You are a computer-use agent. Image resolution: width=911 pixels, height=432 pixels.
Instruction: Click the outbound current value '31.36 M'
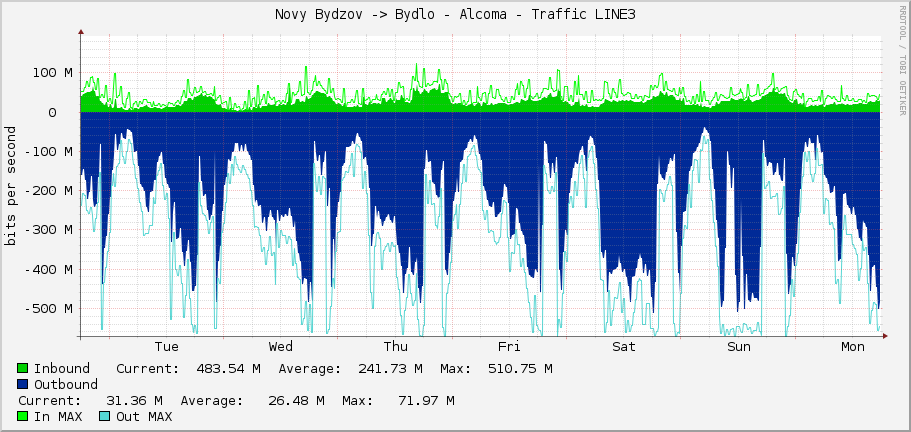point(134,401)
